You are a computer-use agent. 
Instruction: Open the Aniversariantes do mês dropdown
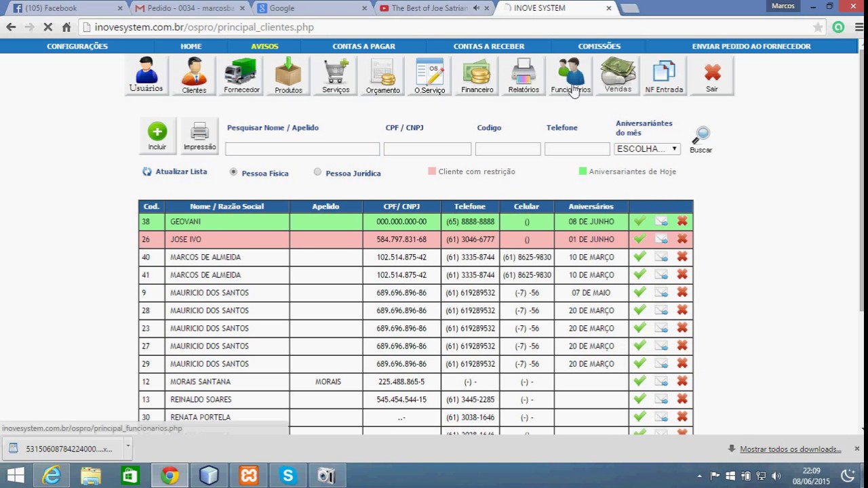pos(647,148)
